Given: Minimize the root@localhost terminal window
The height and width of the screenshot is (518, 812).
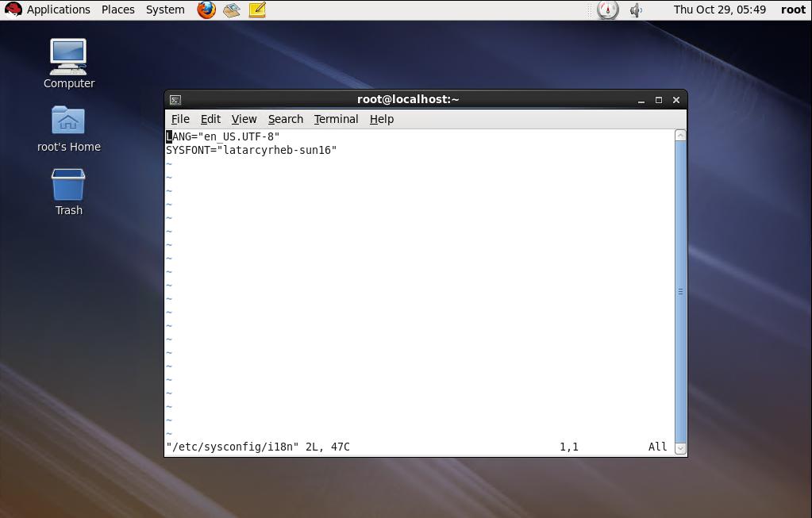Looking at the screenshot, I should 641,100.
